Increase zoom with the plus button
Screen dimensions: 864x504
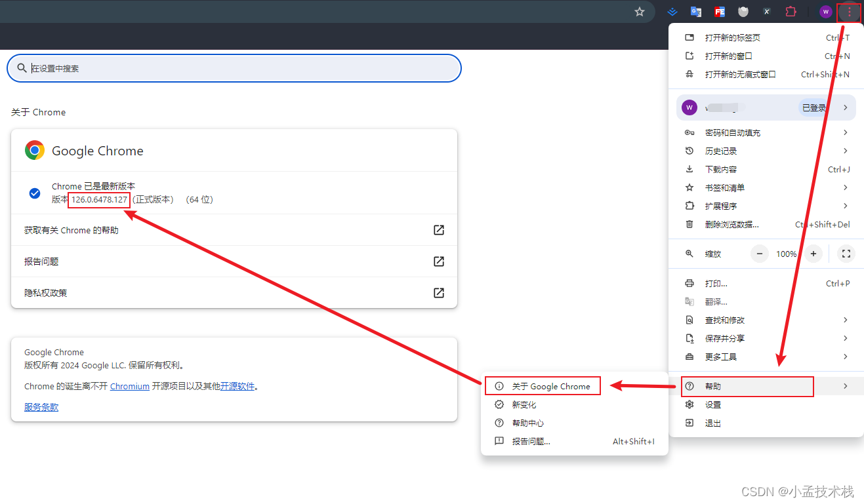coord(813,254)
